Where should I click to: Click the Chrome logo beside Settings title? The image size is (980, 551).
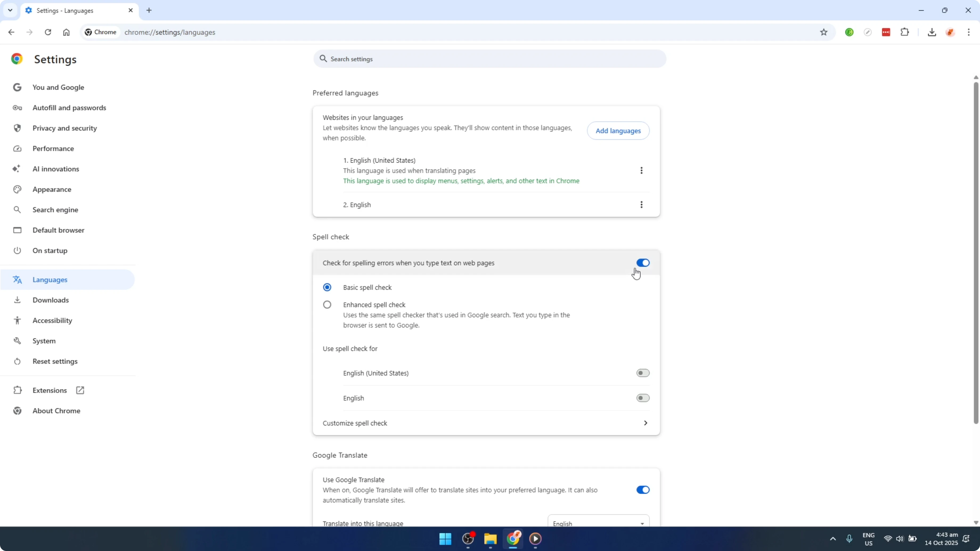pos(17,59)
